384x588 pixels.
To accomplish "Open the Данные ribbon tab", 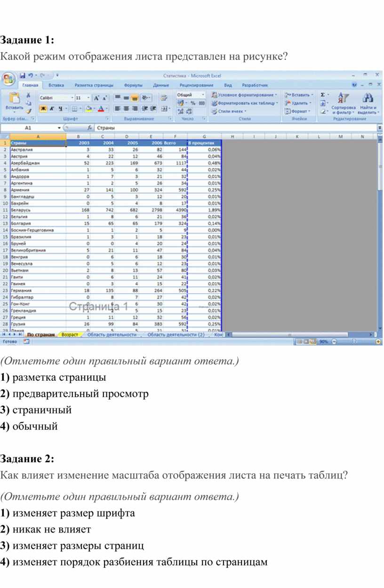I will coord(161,85).
